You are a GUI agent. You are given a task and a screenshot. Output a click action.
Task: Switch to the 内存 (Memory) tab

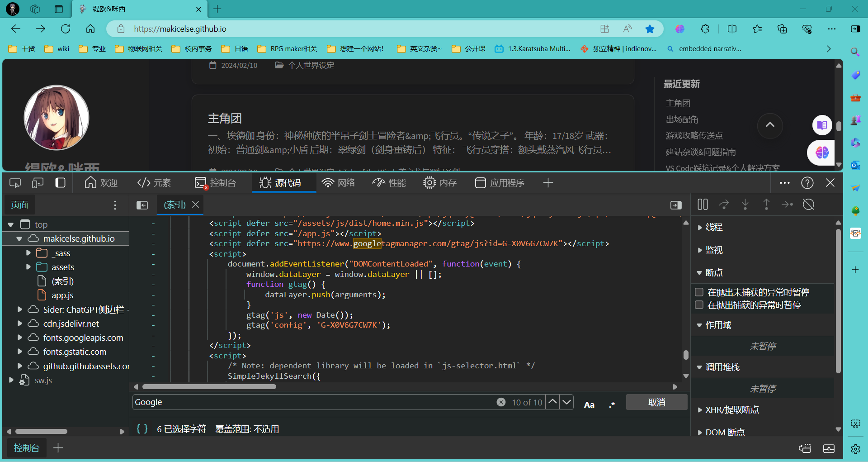click(440, 183)
